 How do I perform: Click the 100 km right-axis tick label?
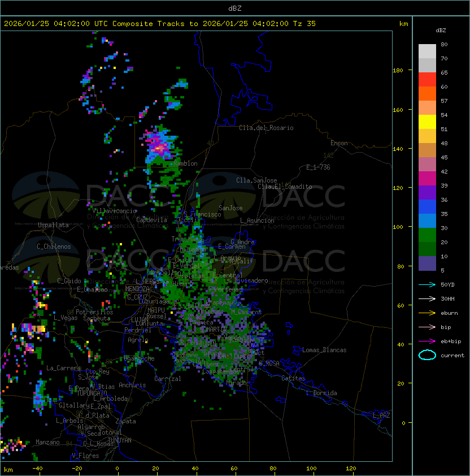pyautogui.click(x=398, y=227)
